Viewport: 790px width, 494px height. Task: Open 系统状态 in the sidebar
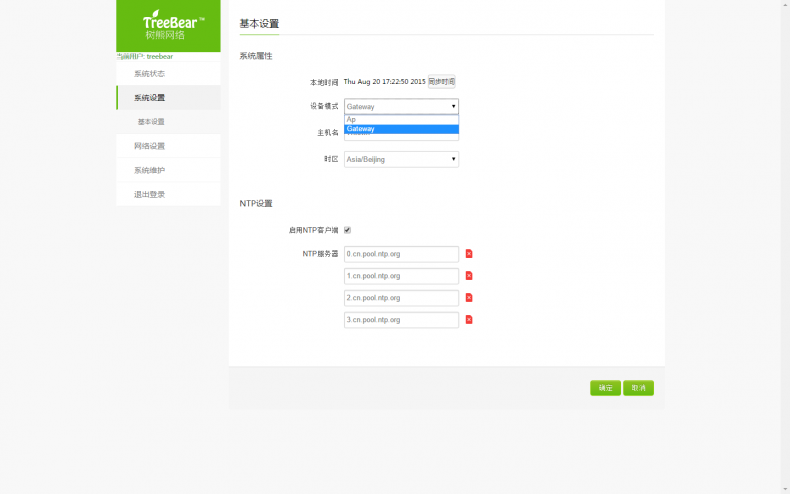(168, 74)
